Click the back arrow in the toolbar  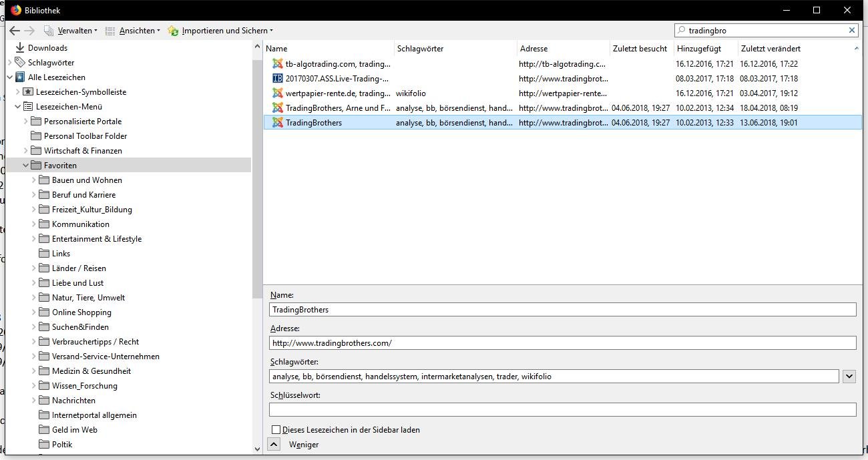(x=15, y=31)
